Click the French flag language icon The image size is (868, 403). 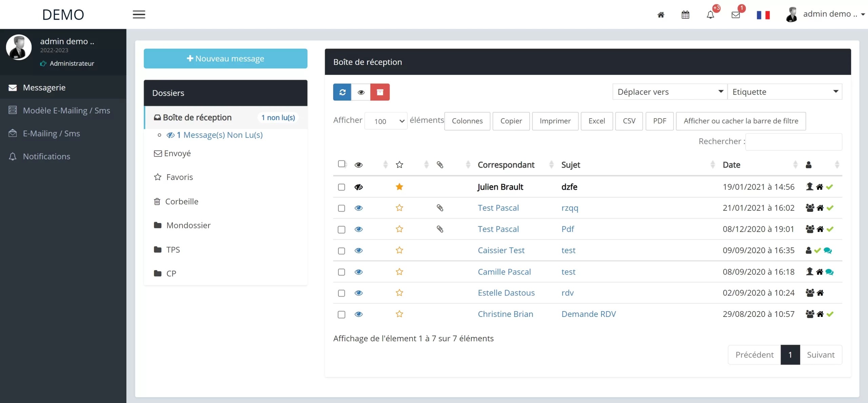[x=763, y=15]
